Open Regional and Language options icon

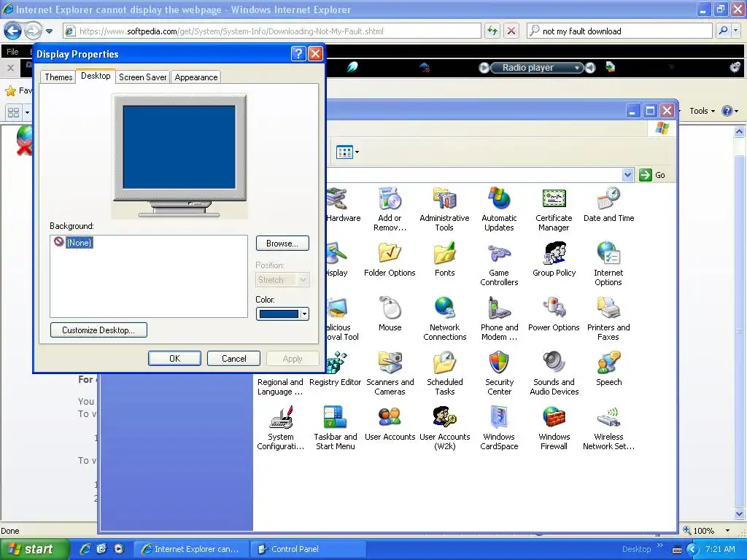tap(281, 386)
